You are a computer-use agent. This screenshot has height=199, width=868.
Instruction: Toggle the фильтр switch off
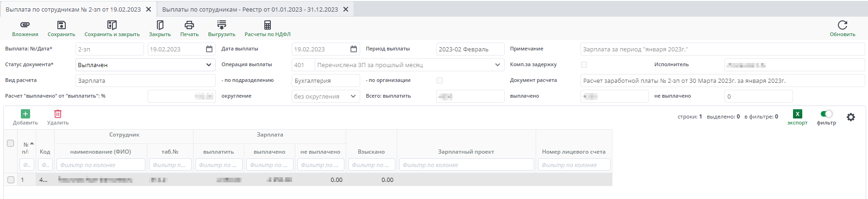coord(826,114)
